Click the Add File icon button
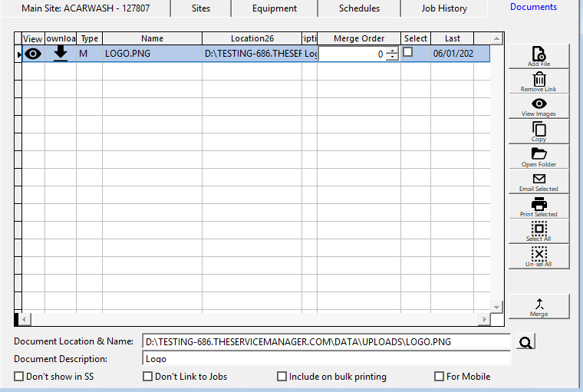Image resolution: width=583 pixels, height=392 pixels. click(539, 57)
